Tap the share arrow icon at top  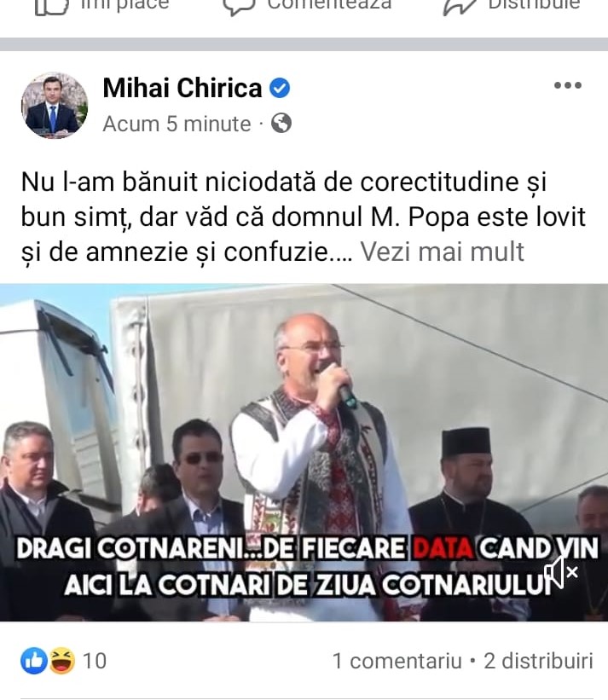(459, 6)
